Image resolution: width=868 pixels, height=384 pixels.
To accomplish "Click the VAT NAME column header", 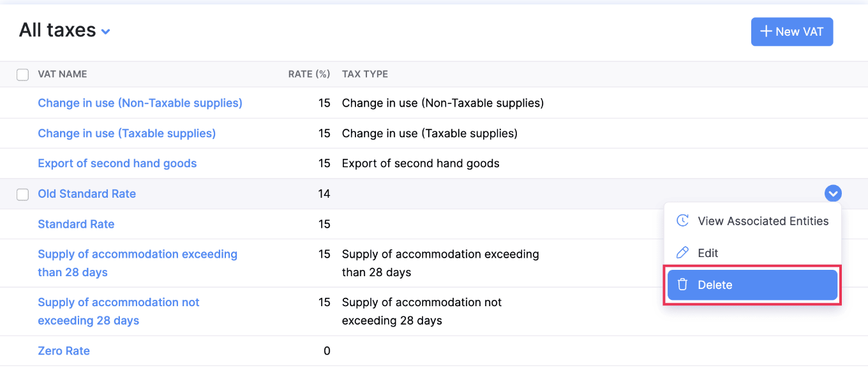I will [x=63, y=74].
